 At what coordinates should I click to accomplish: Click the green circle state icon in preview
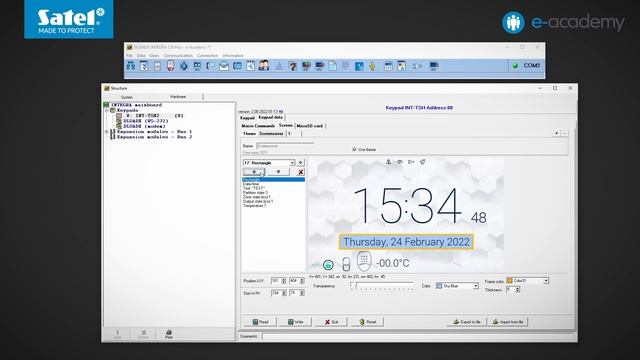point(328,265)
